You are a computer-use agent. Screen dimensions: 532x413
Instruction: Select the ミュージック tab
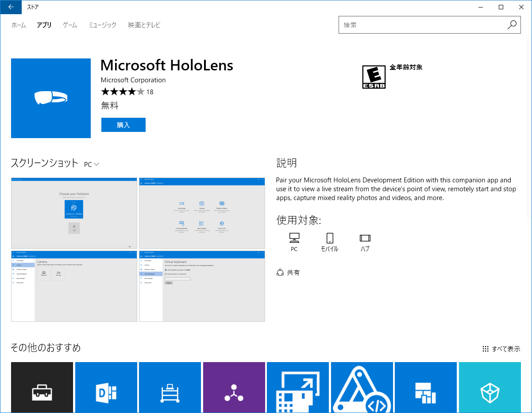102,25
